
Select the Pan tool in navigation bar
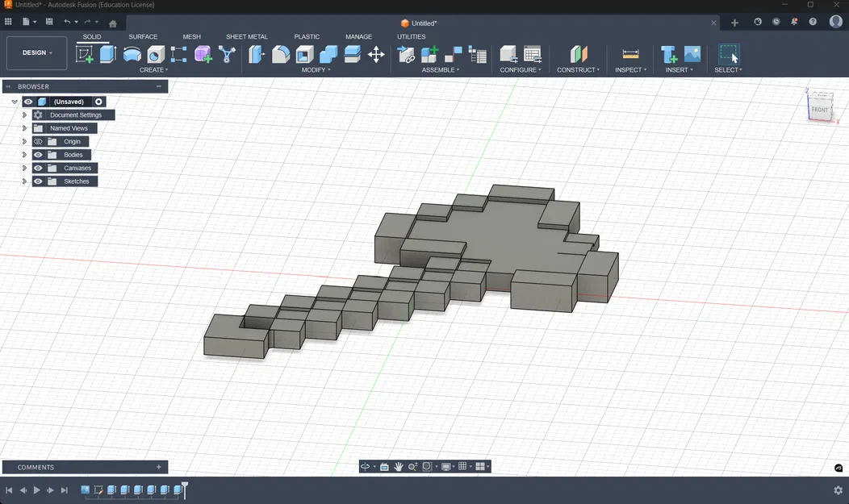point(399,466)
